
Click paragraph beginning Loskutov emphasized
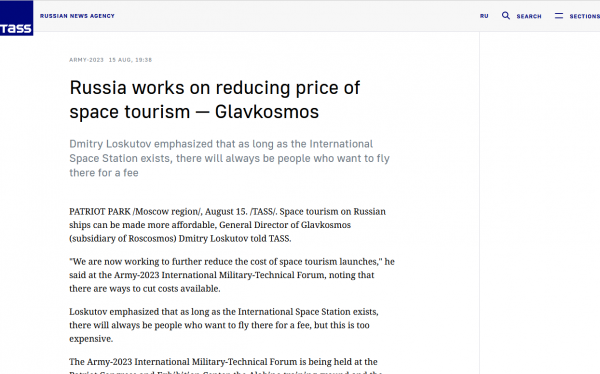point(223,325)
